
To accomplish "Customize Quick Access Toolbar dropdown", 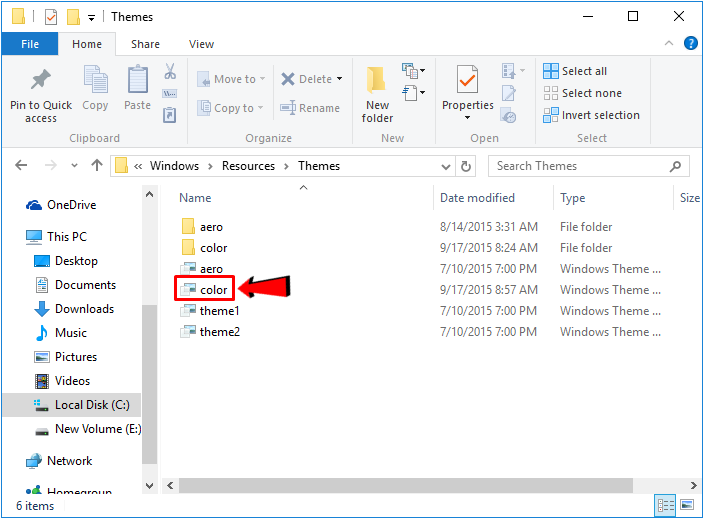I will [91, 17].
